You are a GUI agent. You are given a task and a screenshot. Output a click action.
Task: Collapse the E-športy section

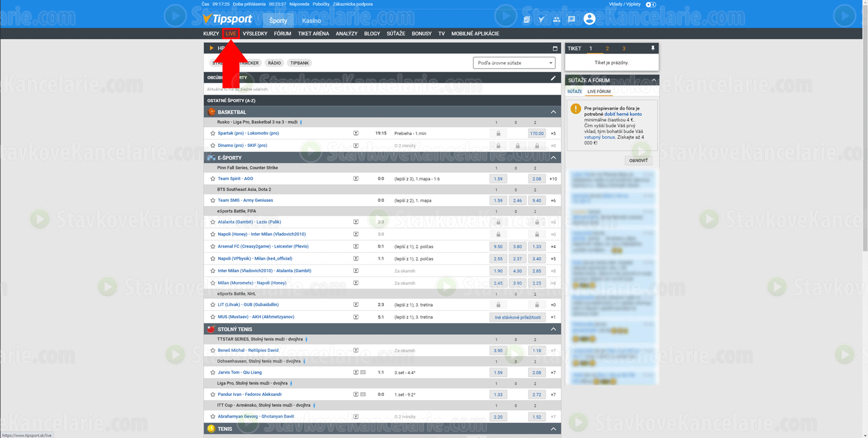(x=553, y=158)
